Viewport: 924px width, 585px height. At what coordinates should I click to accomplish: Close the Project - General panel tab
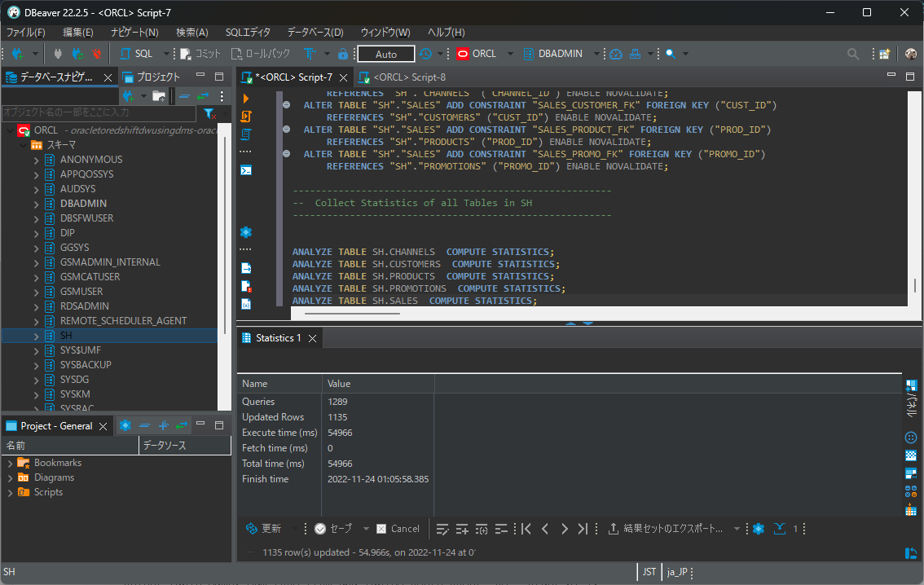click(103, 426)
